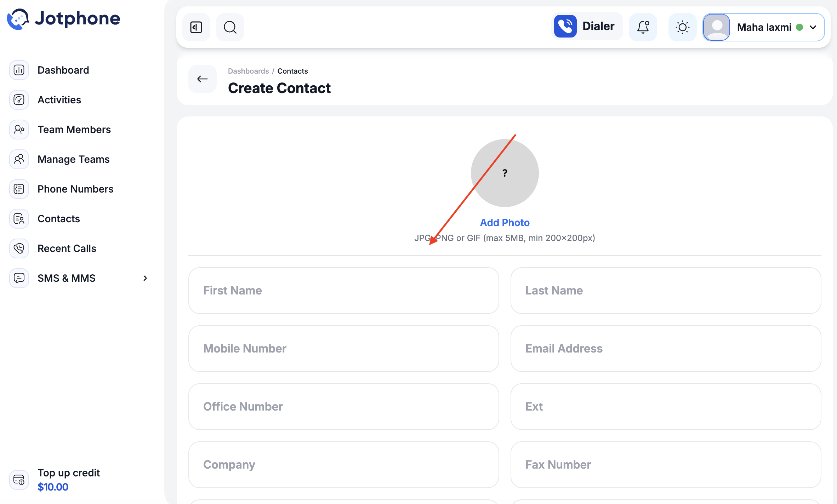The height and width of the screenshot is (504, 837).
Task: Expand the Maha laxmi account dropdown chevron
Action: tap(813, 27)
